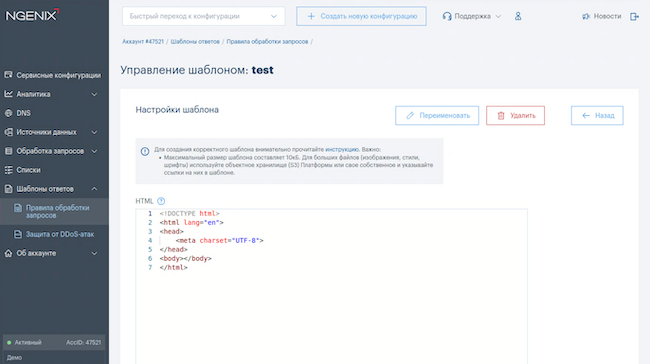Open Сервисные конфигурации icon in sidebar
The height and width of the screenshot is (364, 650).
pyautogui.click(x=8, y=75)
